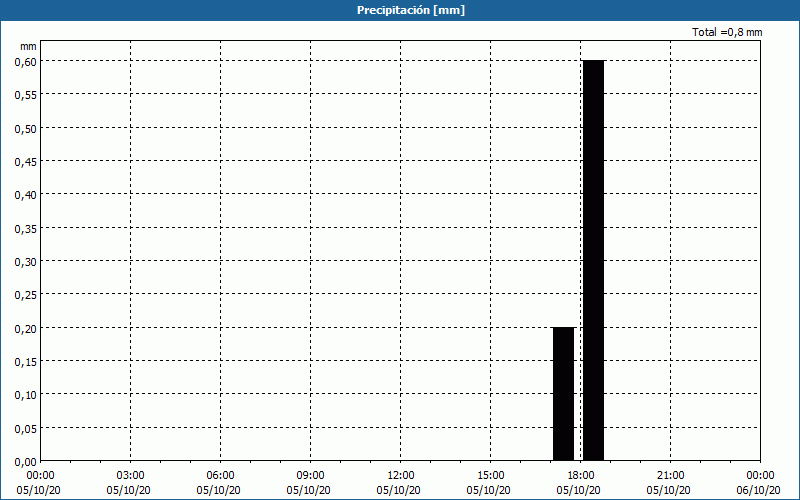Click the 0,00 y-axis value
800x500 pixels.
26,462
